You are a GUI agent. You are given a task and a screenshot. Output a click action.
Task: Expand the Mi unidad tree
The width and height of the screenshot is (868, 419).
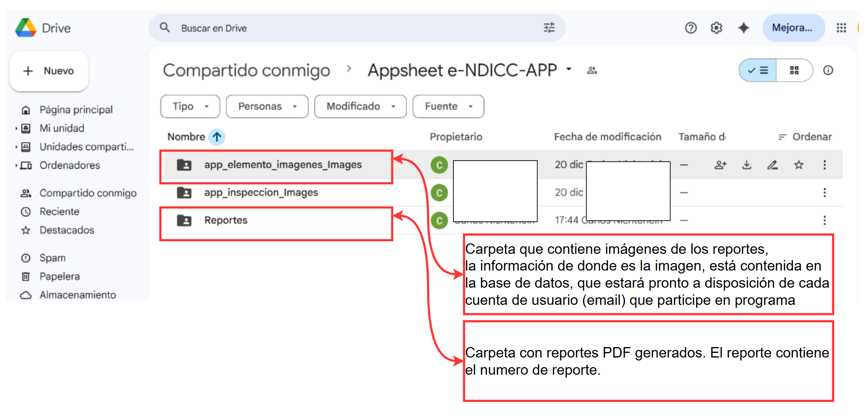[x=16, y=128]
